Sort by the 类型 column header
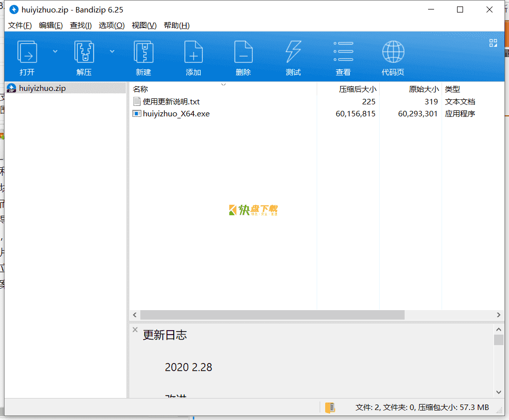This screenshot has width=509, height=420. coord(453,89)
